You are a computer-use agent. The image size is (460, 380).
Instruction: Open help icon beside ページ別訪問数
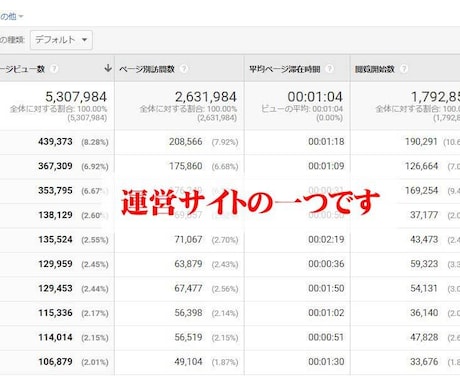click(183, 69)
